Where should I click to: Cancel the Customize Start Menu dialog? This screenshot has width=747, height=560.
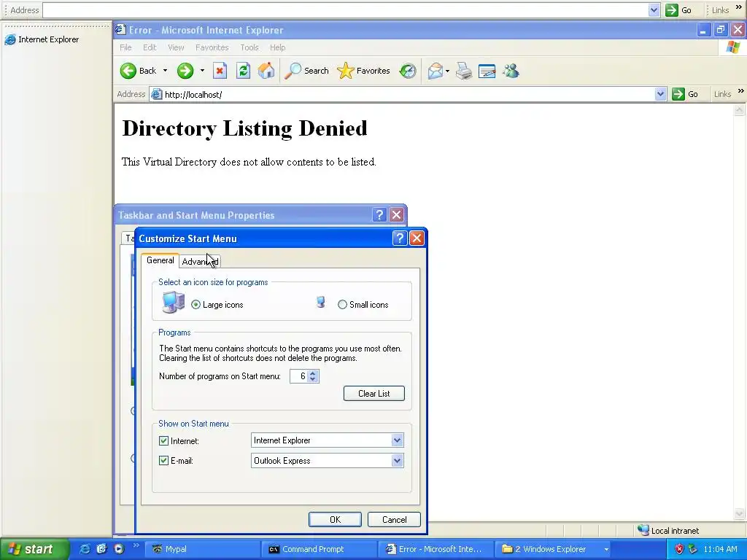(394, 519)
